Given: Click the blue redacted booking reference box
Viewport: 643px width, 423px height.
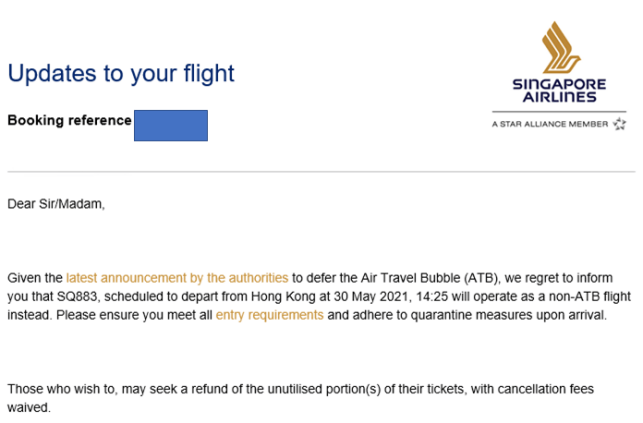Looking at the screenshot, I should 171,125.
